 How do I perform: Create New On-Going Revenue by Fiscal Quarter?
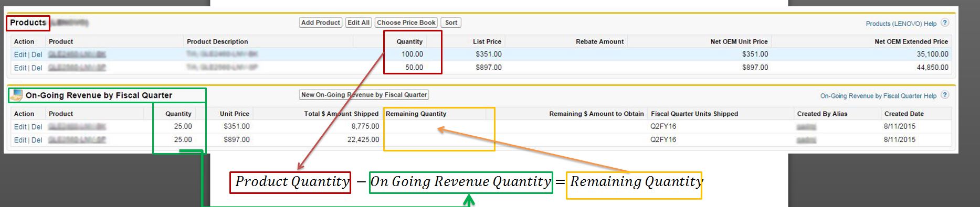click(x=364, y=95)
